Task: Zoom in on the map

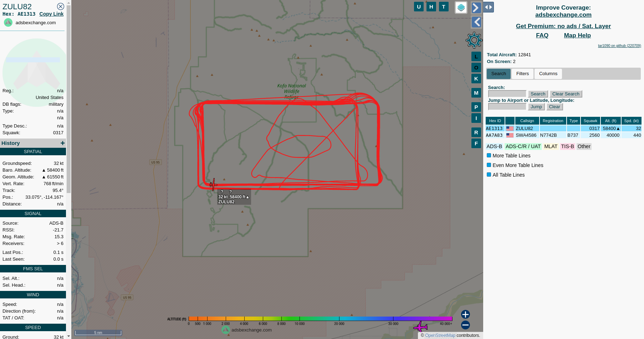Action: tap(465, 314)
